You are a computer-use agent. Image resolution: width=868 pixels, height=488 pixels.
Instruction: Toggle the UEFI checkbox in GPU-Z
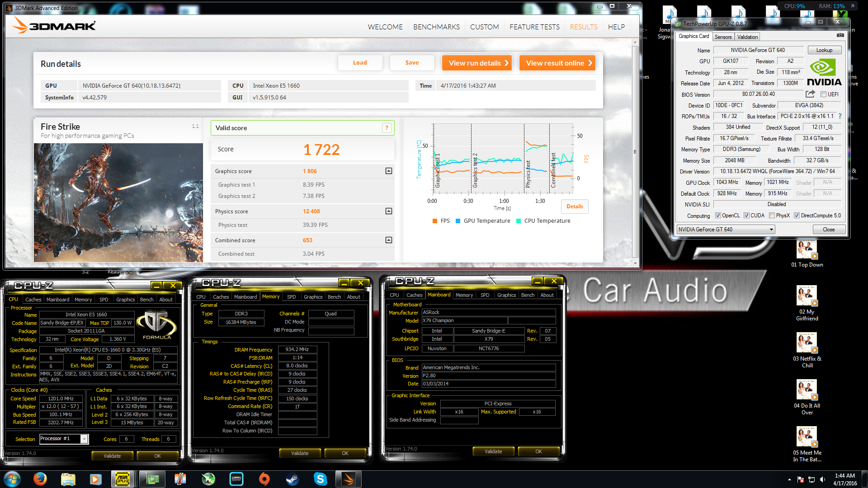coord(824,94)
